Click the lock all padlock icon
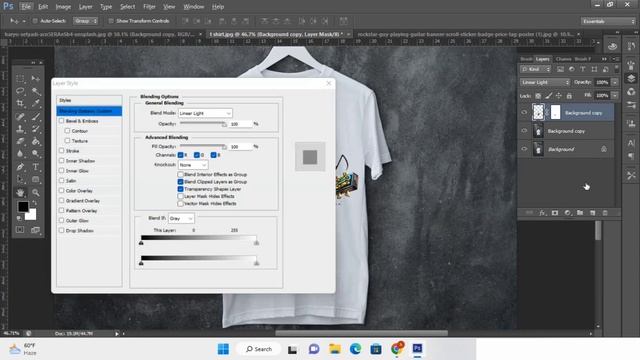 coord(569,96)
